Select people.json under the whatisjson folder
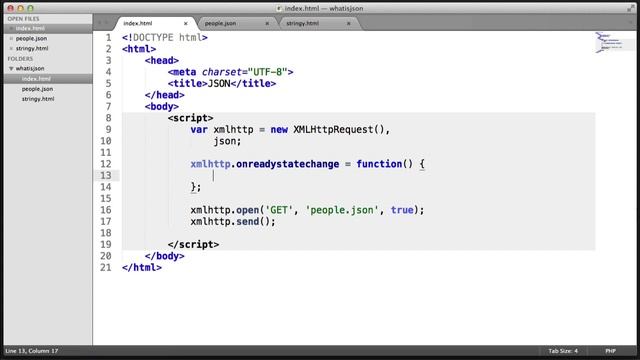640x360 pixels. tap(38, 89)
